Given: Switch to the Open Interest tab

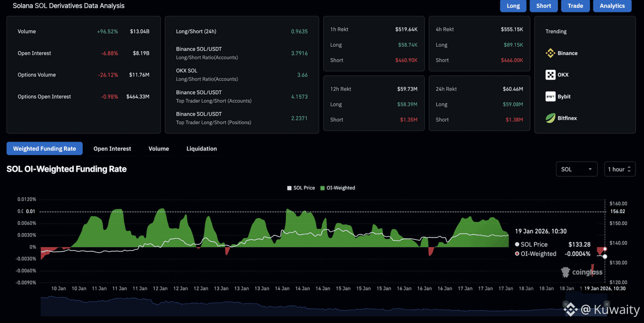Looking at the screenshot, I should 112,149.
